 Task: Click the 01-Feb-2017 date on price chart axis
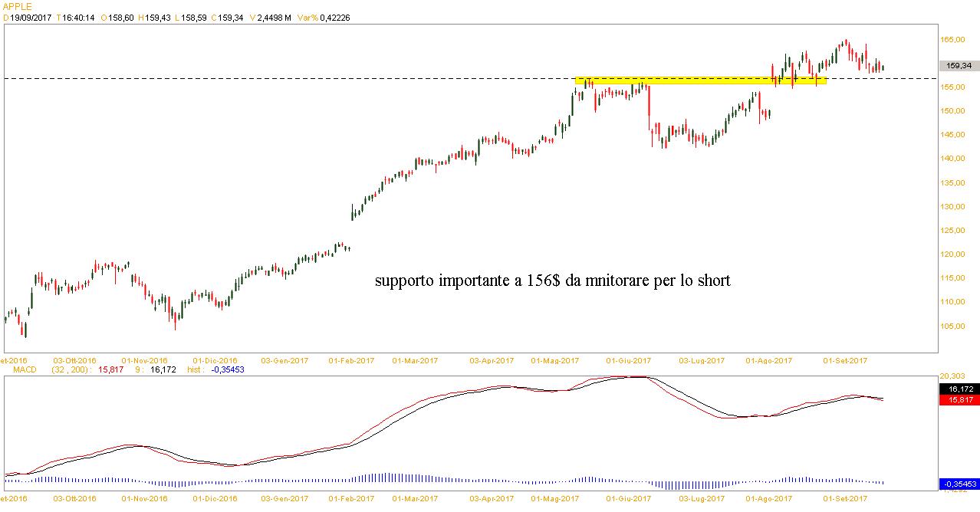click(x=351, y=359)
